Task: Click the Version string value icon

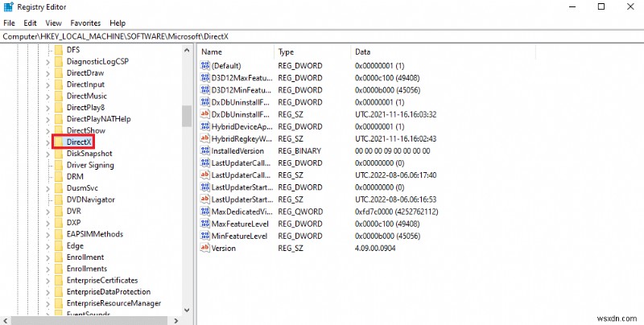Action: (x=204, y=248)
